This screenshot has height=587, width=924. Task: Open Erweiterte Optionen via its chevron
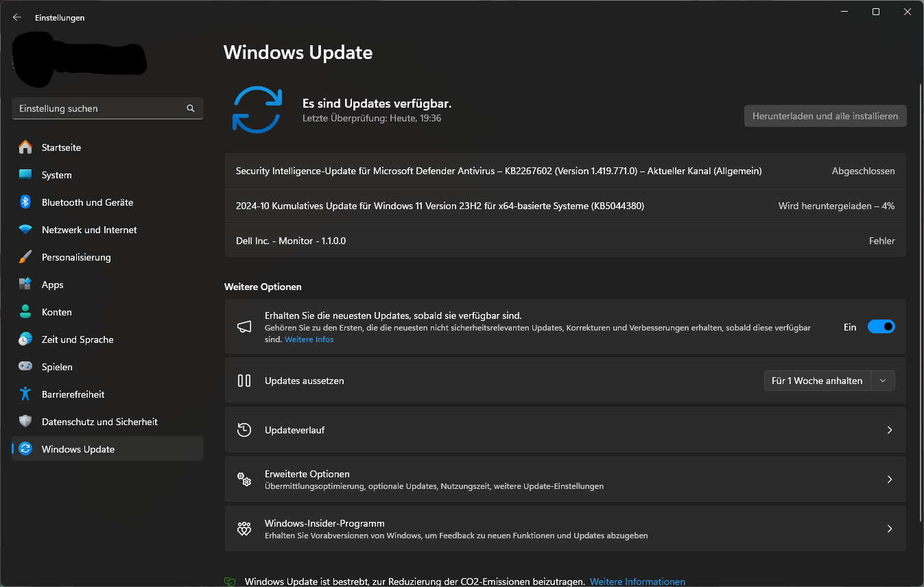[890, 479]
